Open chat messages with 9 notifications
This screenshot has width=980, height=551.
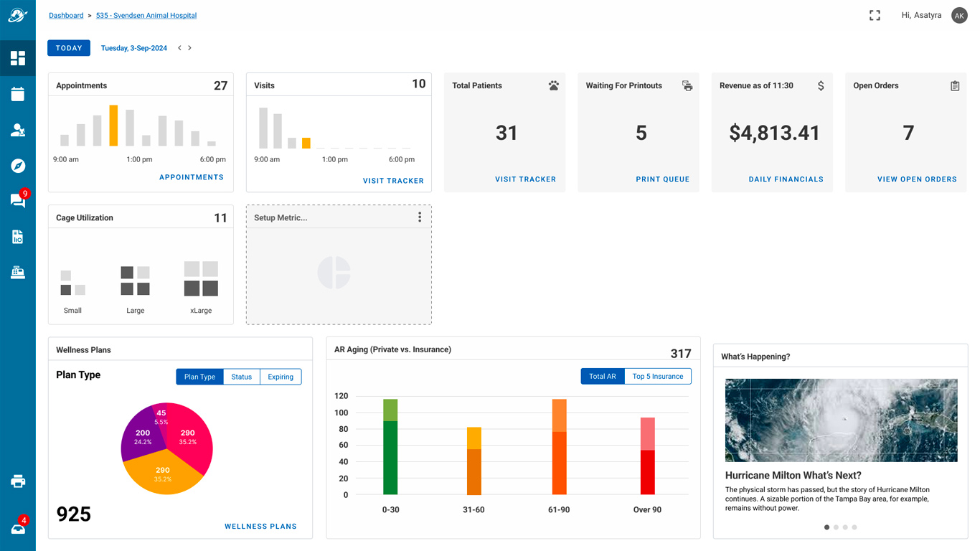click(x=18, y=200)
